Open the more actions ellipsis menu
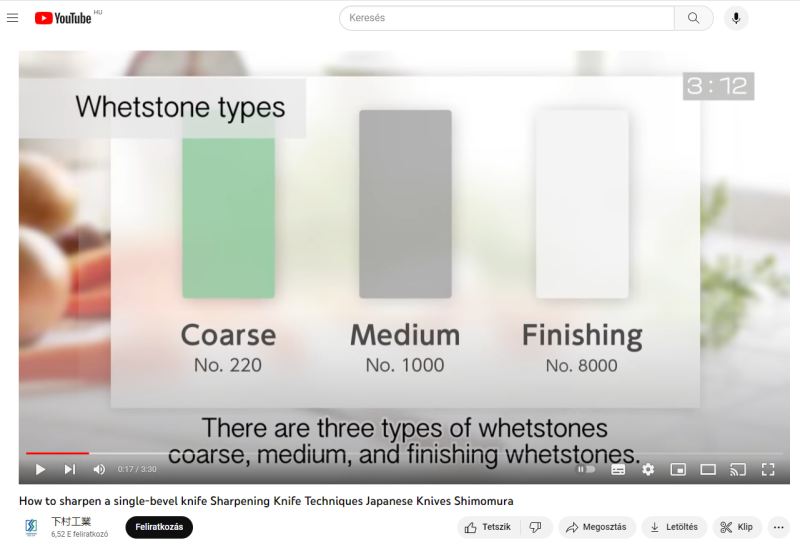The image size is (800, 548). (779, 527)
